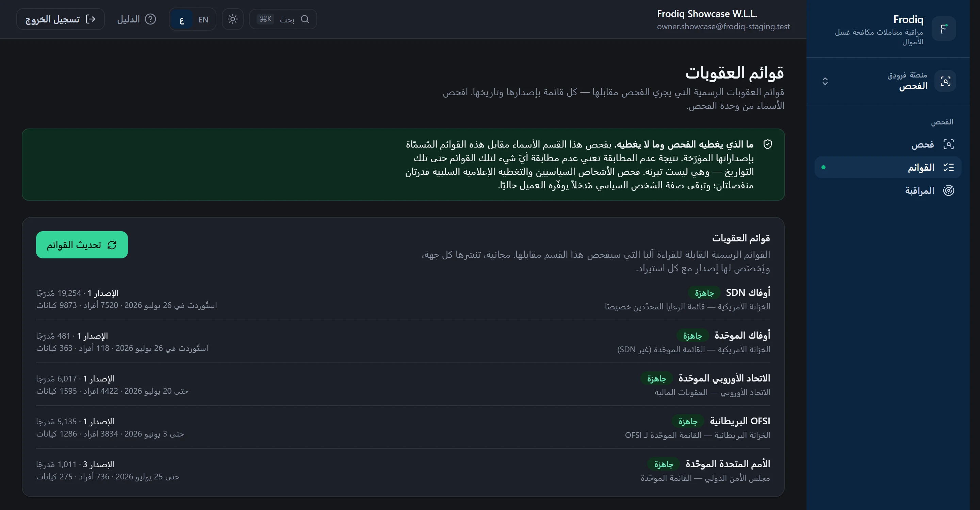980x510 pixels.
Task: Click the checklist icon beside القوائم
Action: click(x=948, y=167)
